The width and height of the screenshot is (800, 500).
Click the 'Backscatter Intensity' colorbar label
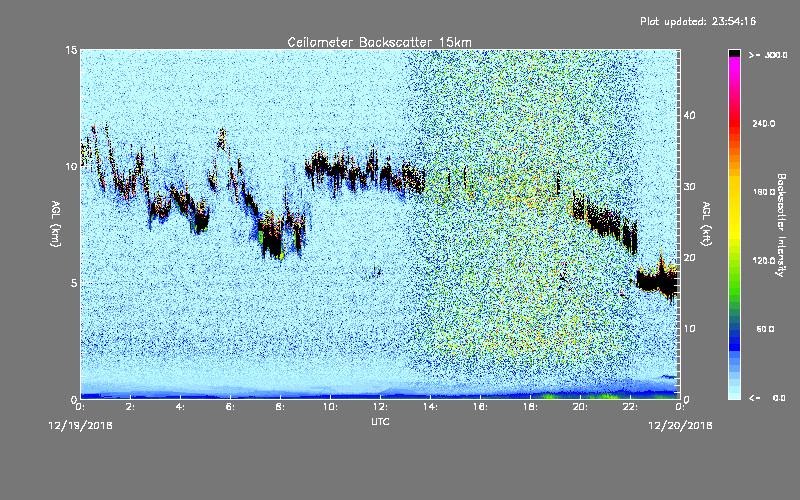781,225
